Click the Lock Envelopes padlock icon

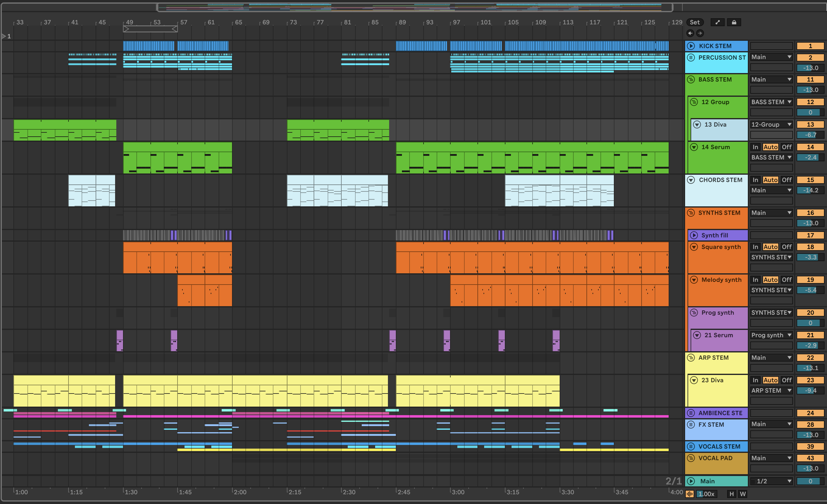point(734,22)
